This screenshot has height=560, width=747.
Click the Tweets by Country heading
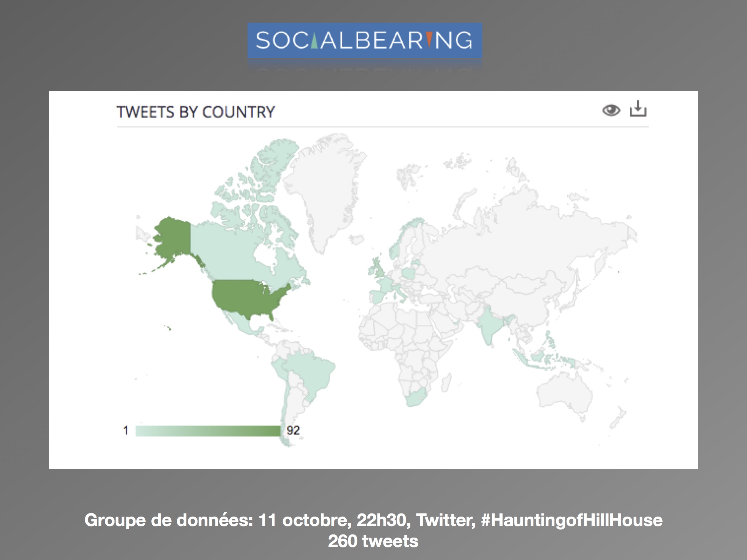coord(195,112)
